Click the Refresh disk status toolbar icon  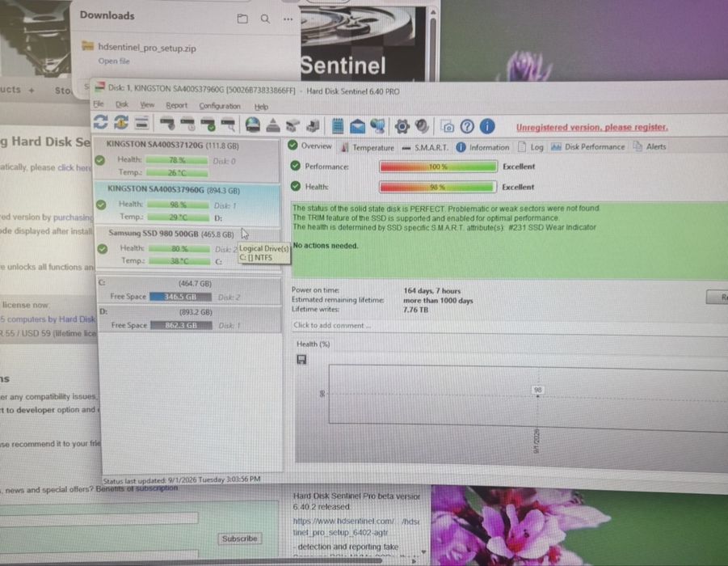[101, 122]
